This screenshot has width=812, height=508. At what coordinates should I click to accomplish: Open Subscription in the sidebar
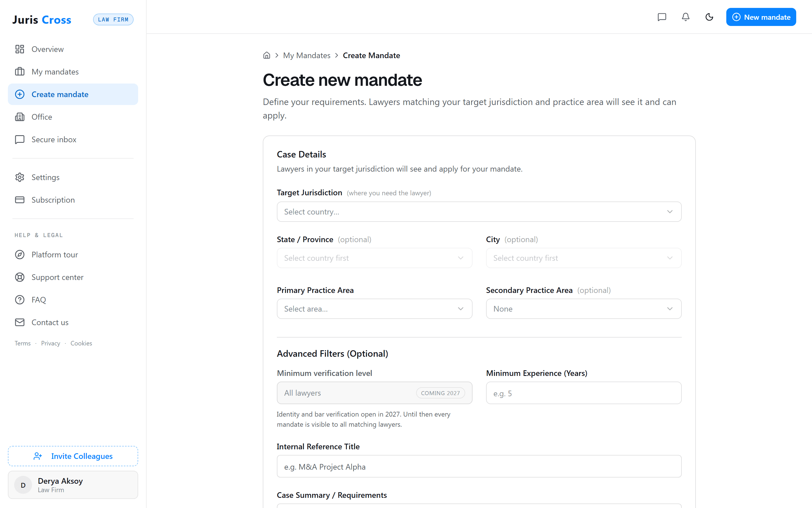pyautogui.click(x=73, y=200)
